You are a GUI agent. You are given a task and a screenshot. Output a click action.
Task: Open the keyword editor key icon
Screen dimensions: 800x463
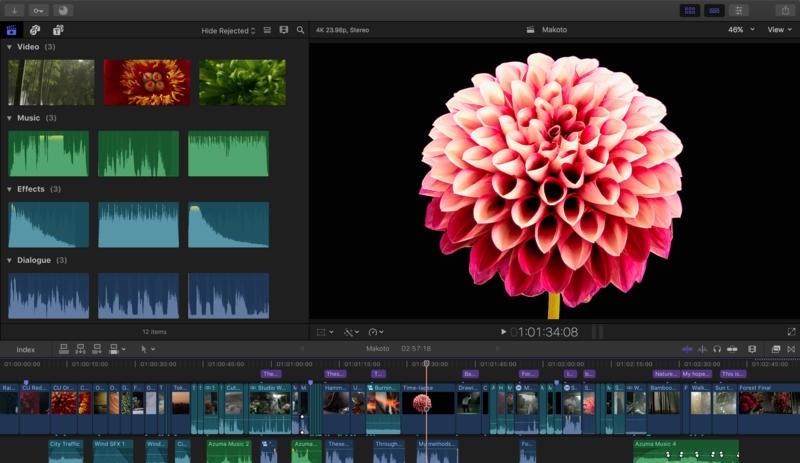tap(39, 10)
